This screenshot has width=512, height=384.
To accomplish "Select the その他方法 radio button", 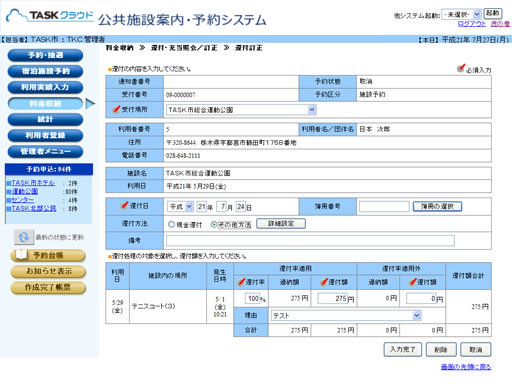I will pyautogui.click(x=214, y=225).
